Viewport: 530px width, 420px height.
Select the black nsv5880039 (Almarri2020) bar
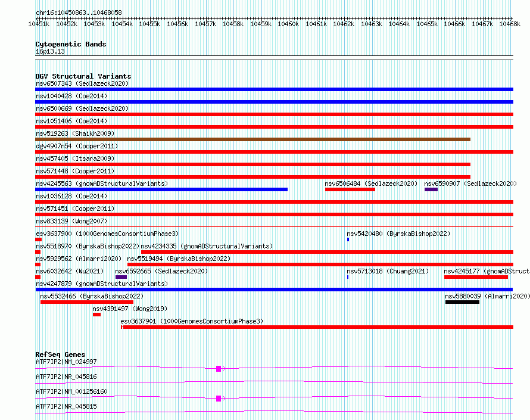tap(462, 302)
